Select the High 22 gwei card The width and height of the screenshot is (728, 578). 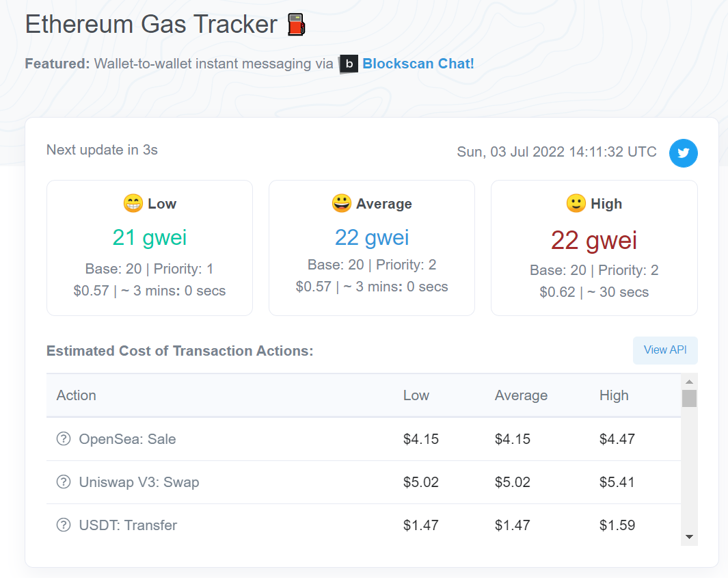(594, 248)
